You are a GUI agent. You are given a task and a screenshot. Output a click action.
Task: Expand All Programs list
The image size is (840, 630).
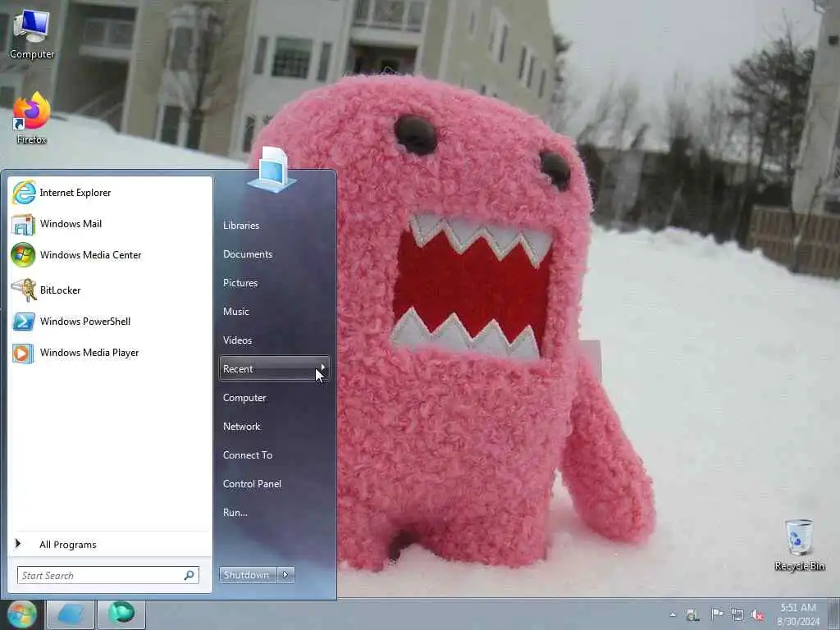110,545
